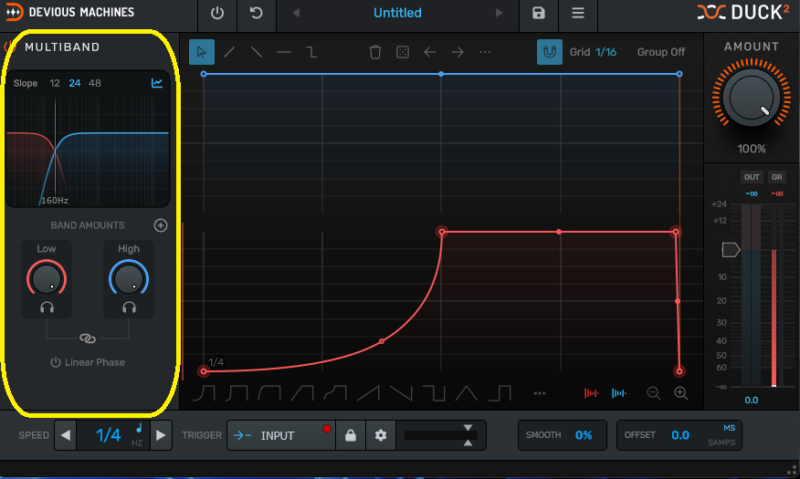Screen dimensions: 800x479
Task: Toggle the plugin power button
Action: coord(218,13)
